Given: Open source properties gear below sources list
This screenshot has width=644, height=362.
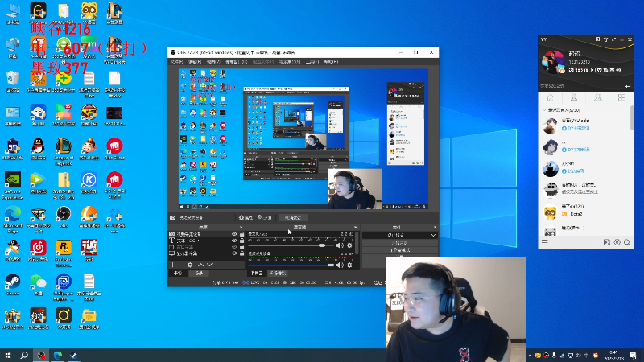Looking at the screenshot, I should (x=190, y=265).
